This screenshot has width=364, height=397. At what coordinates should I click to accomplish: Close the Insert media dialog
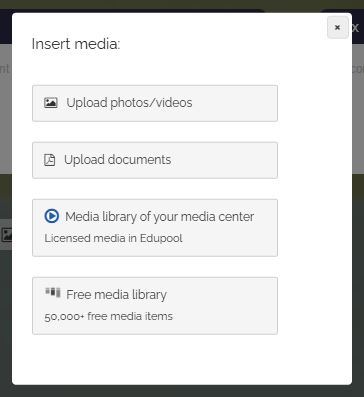(338, 27)
